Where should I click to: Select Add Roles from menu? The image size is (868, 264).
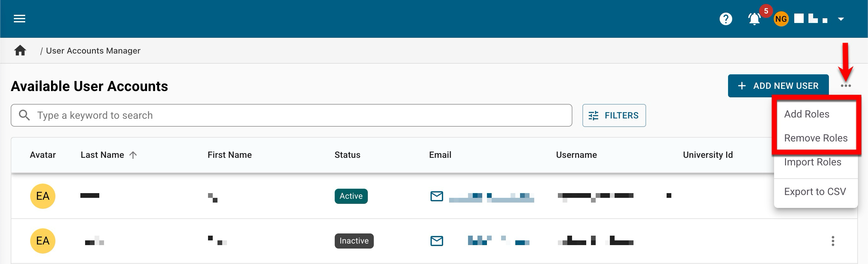[x=806, y=114]
